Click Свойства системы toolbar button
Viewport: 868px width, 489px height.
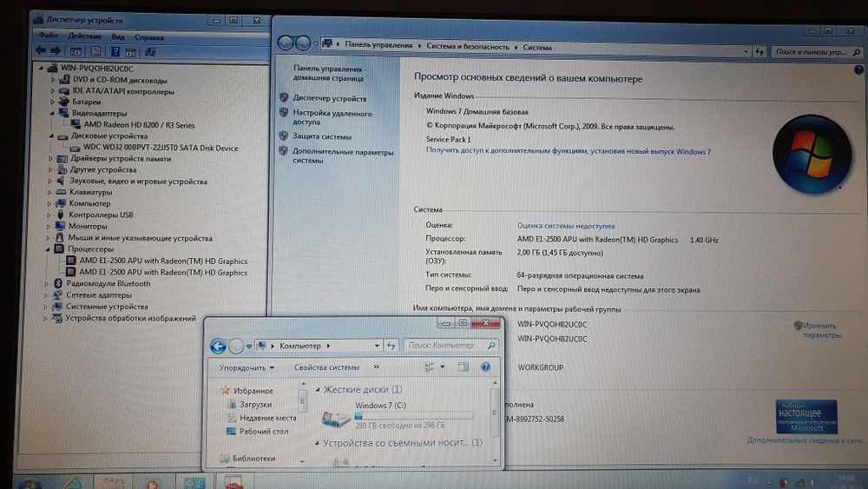(326, 367)
